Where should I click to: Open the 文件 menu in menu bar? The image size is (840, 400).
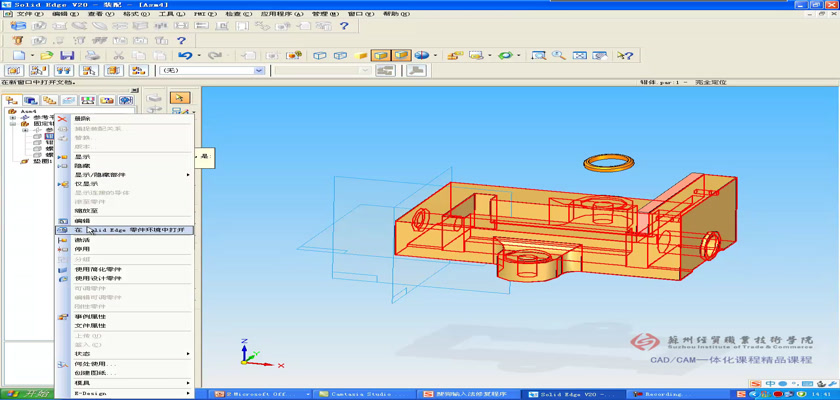click(29, 14)
